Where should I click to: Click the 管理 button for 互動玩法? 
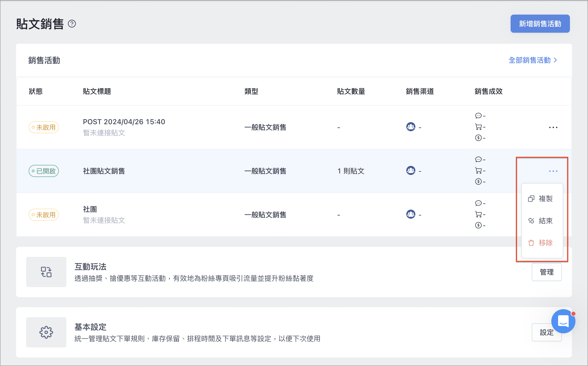[547, 272]
